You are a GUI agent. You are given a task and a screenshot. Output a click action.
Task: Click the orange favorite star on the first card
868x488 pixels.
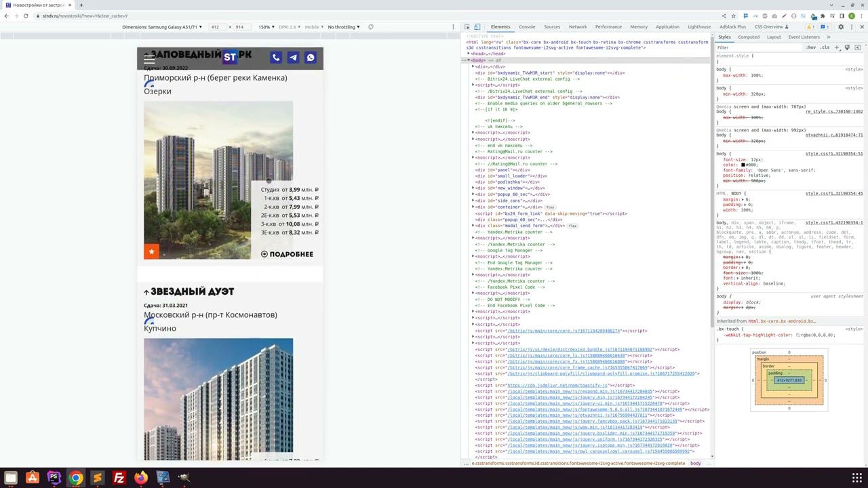pyautogui.click(x=151, y=251)
